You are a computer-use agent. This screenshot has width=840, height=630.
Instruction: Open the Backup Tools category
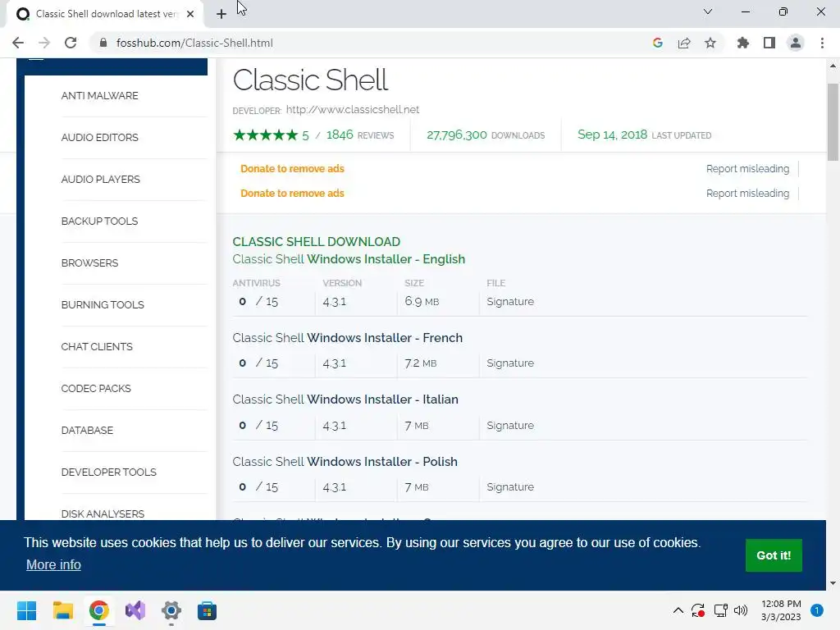pyautogui.click(x=99, y=221)
